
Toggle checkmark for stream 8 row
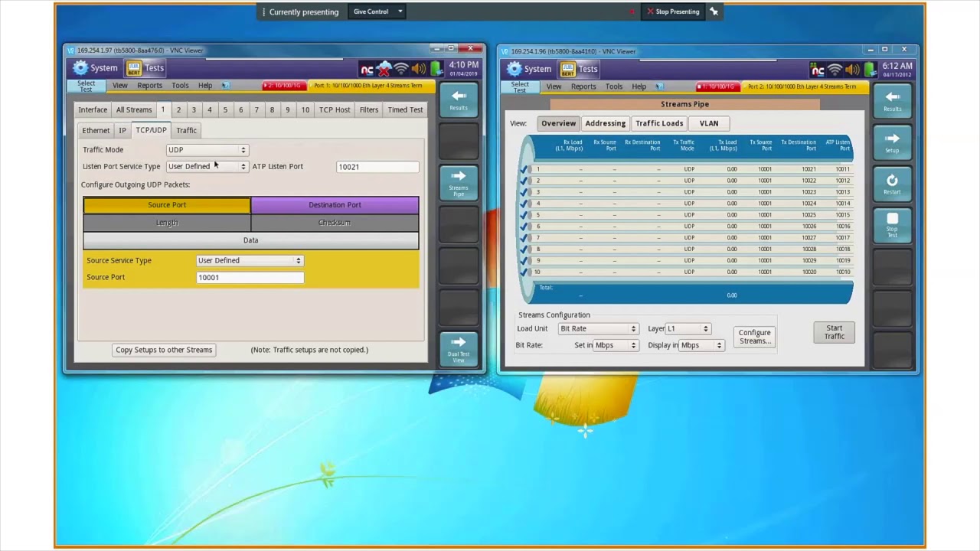pyautogui.click(x=524, y=249)
